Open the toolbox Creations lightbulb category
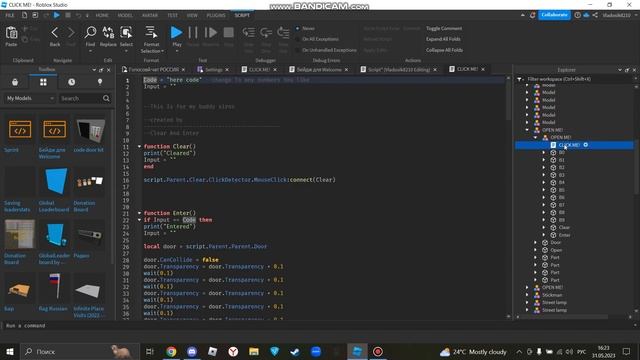Viewport: 640px width, 360px height. (100, 82)
